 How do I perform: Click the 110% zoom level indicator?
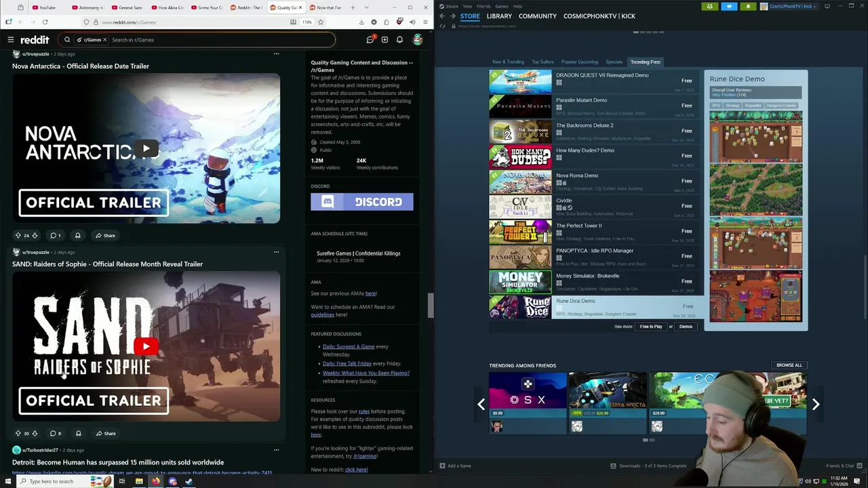pos(307,22)
